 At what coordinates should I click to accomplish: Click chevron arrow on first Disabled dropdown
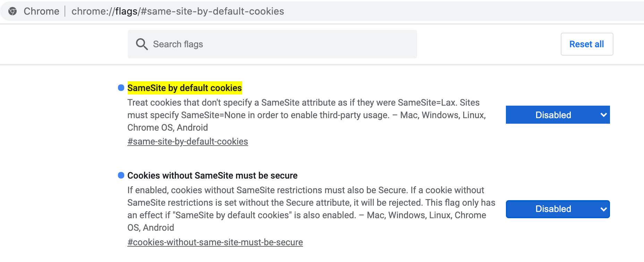pos(603,115)
